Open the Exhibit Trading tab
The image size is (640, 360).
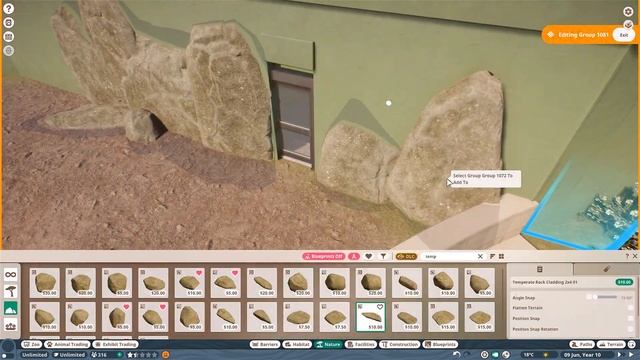(x=116, y=344)
